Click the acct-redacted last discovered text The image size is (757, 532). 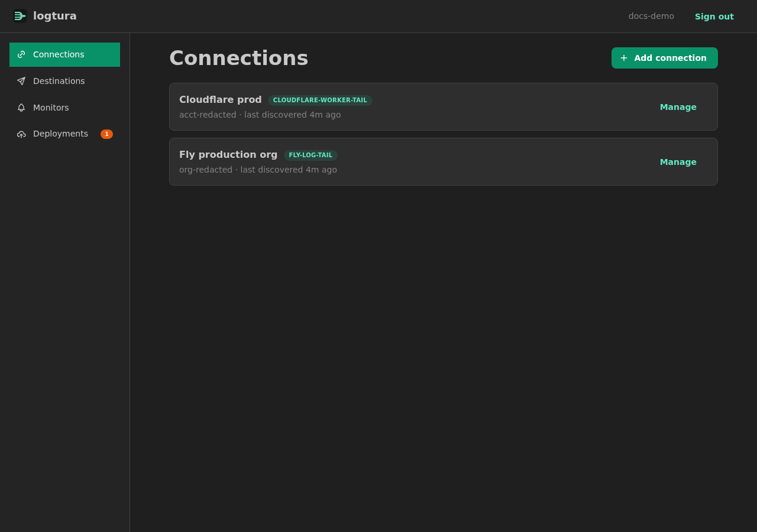[260, 115]
